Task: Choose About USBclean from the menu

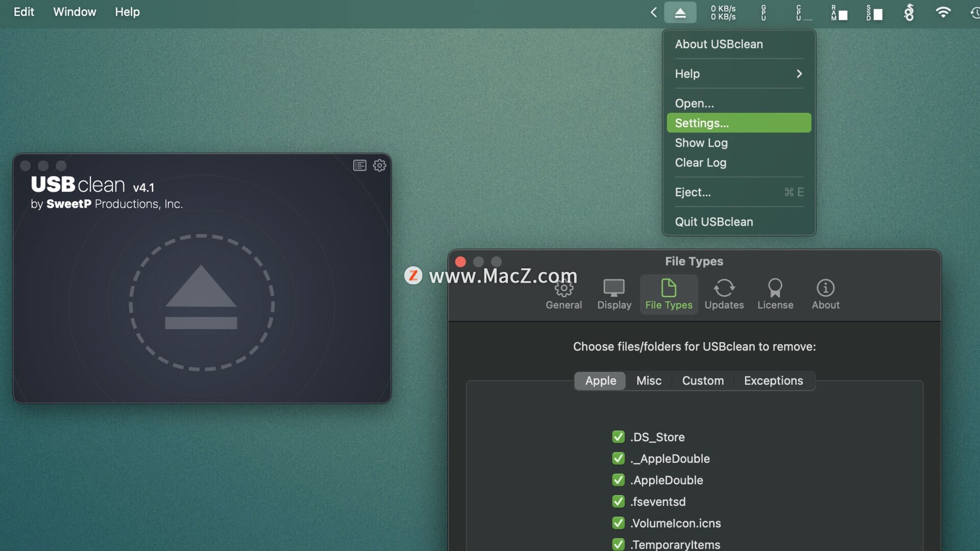Action: click(739, 44)
